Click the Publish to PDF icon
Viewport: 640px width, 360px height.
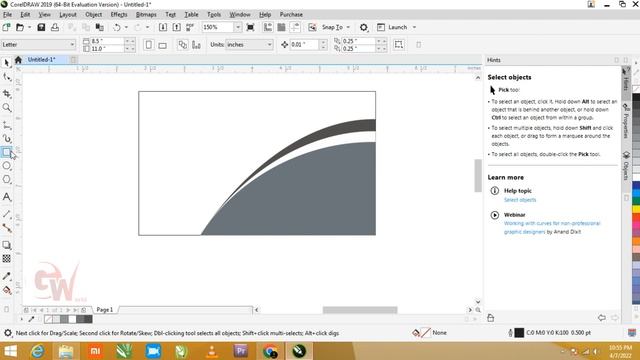tap(190, 27)
